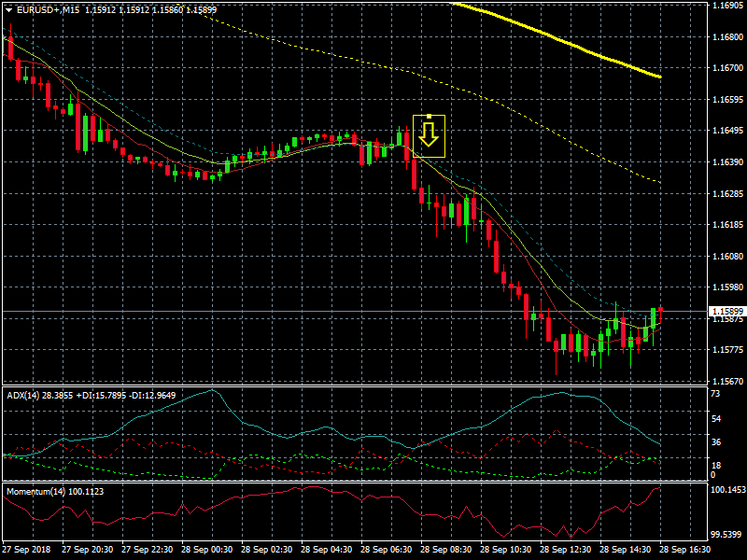Click the 1.16905 top price axis label
Viewport: 747px width, 560px height.
click(x=726, y=6)
